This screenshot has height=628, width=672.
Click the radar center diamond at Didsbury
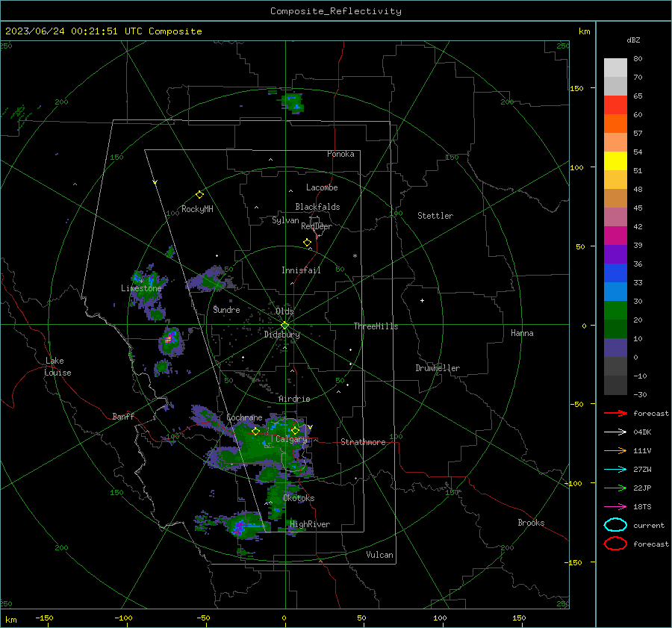coord(284,325)
